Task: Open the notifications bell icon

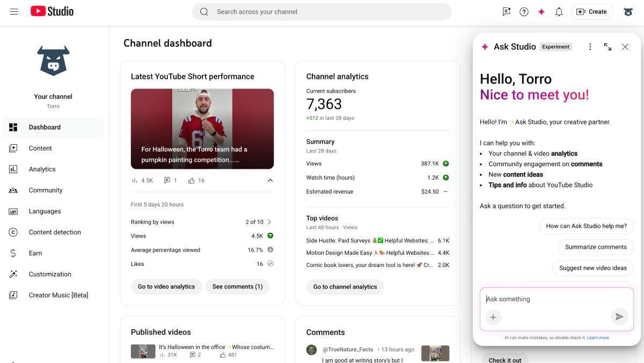Action: [559, 11]
